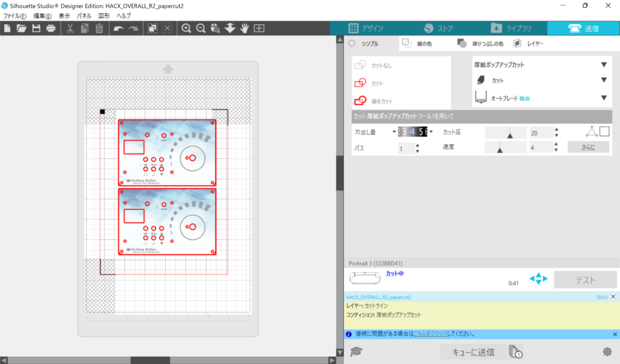Click the キューに送信 button
Viewport: 620px width, 364px height.
473,352
